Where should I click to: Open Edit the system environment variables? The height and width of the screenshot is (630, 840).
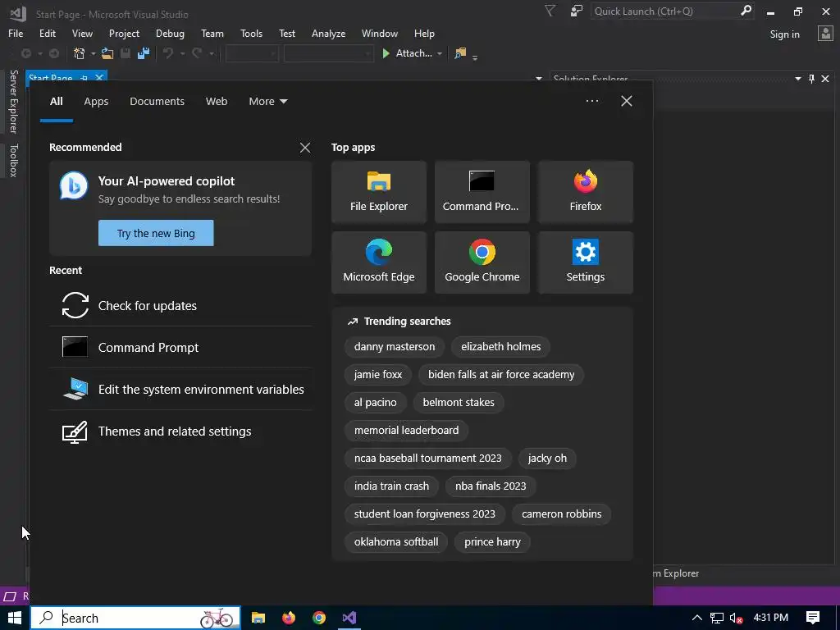pyautogui.click(x=180, y=390)
